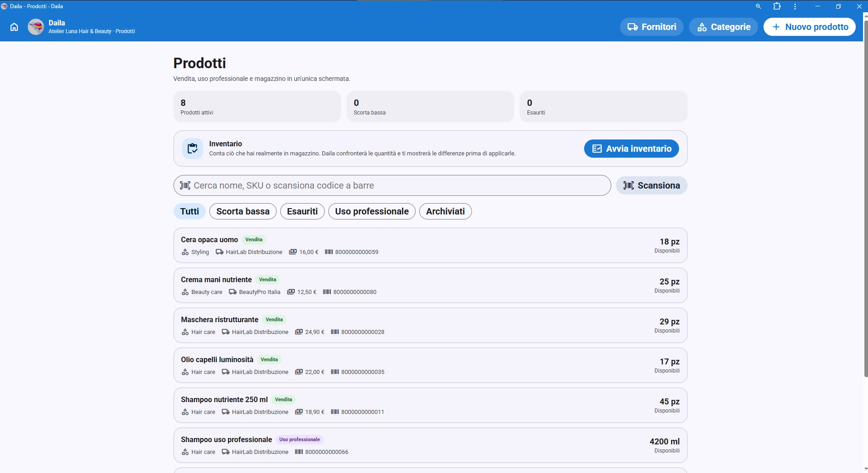Click barcode icon beside 8000000000059
The width and height of the screenshot is (868, 473).
coord(329,252)
